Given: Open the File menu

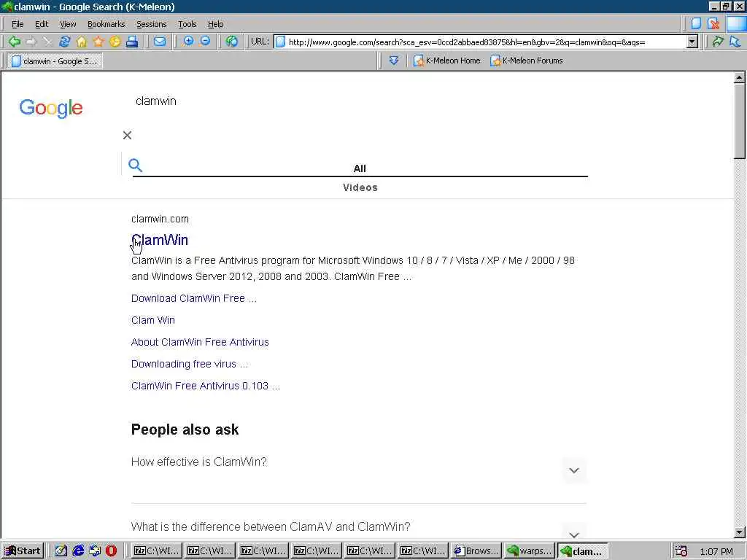Looking at the screenshot, I should point(18,24).
